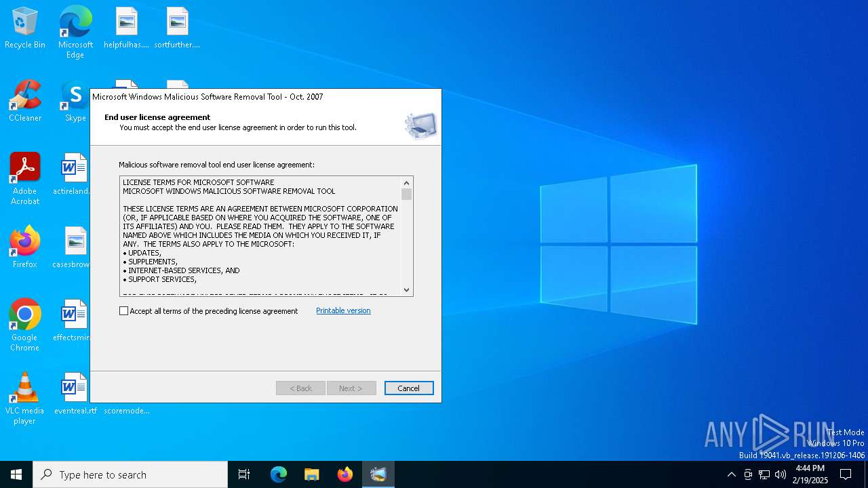The width and height of the screenshot is (868, 488).
Task: Click the license scrollbar thumb
Action: point(406,195)
